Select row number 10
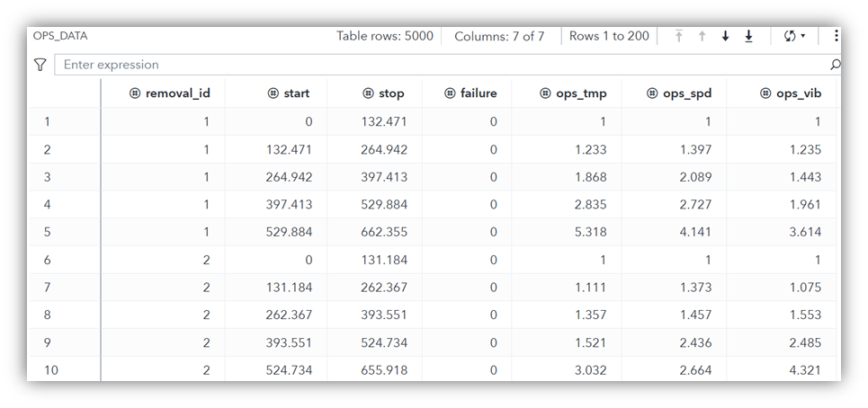This screenshot has width=868, height=408. click(x=50, y=370)
